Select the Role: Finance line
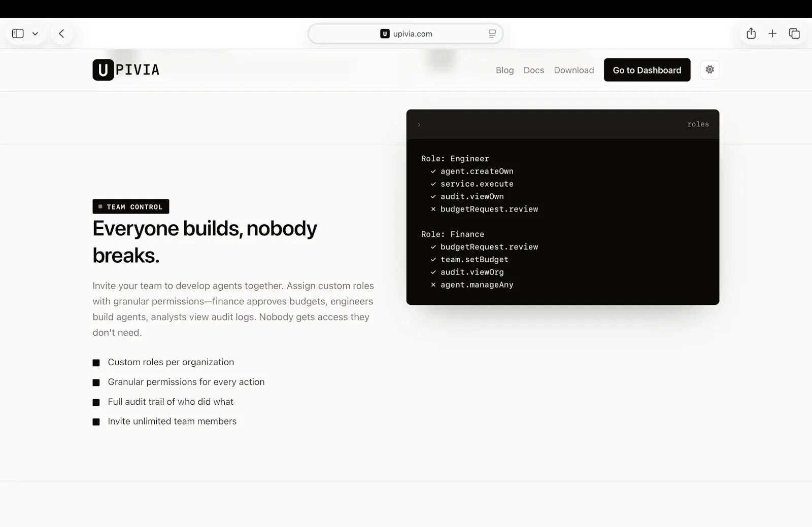812x527 pixels. (x=452, y=234)
